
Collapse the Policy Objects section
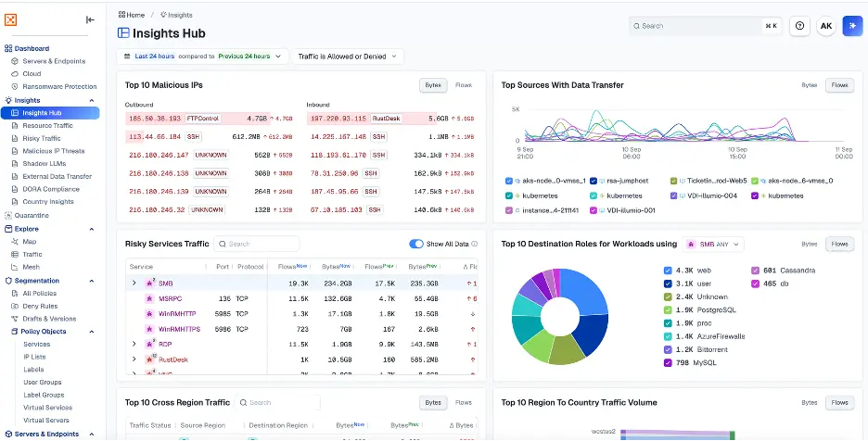(x=91, y=332)
